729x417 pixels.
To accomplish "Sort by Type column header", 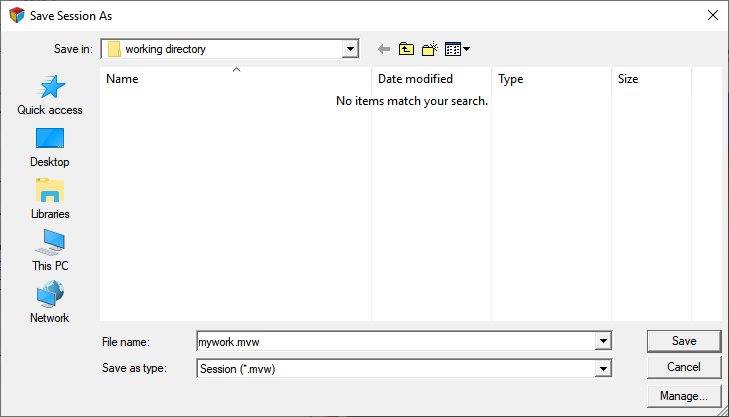I will [551, 79].
